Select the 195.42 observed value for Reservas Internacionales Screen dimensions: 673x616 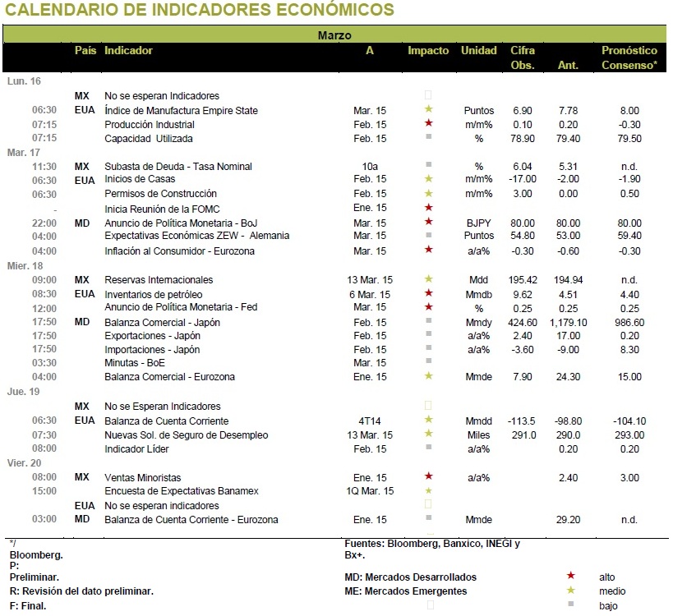pos(523,280)
